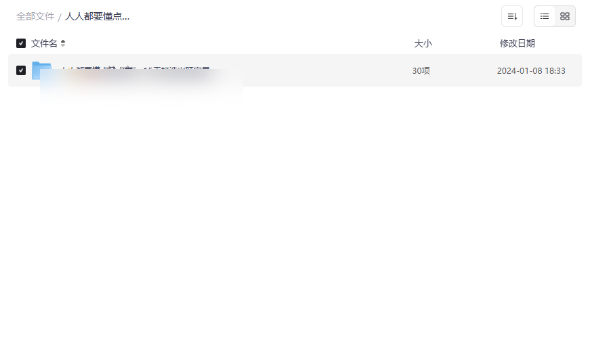Click the sort arrows beside 文件名

(63, 43)
